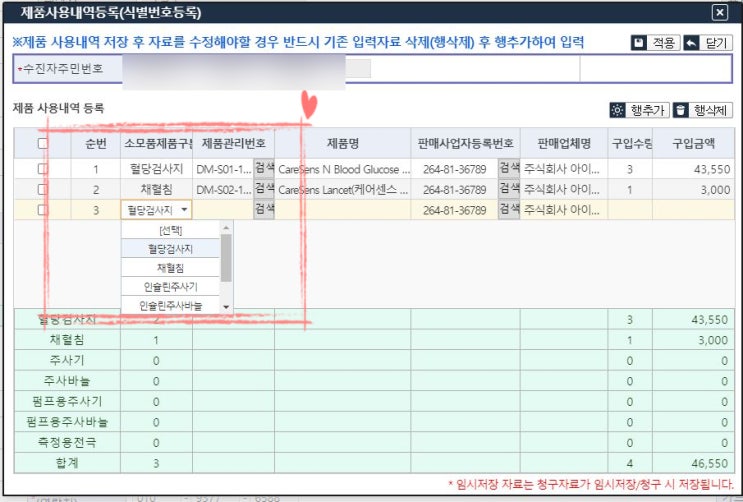
Task: Click the 판매업체명 column header
Action: [x=564, y=143]
